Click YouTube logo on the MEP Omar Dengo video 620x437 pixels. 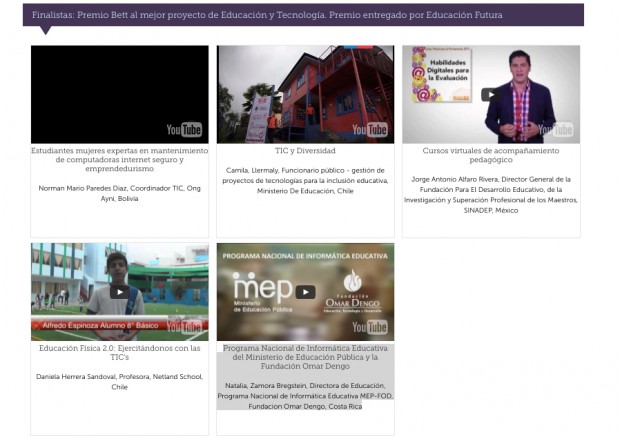point(370,327)
